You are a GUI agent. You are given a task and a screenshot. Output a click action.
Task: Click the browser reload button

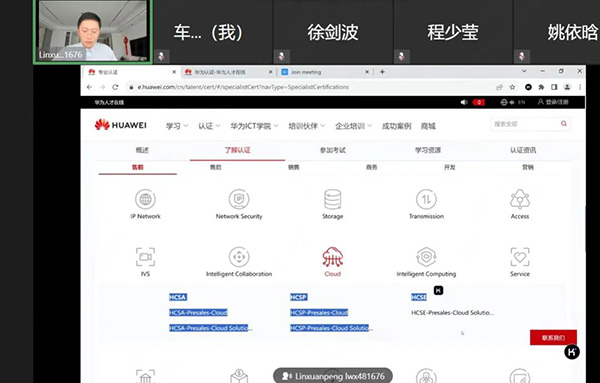tap(115, 87)
